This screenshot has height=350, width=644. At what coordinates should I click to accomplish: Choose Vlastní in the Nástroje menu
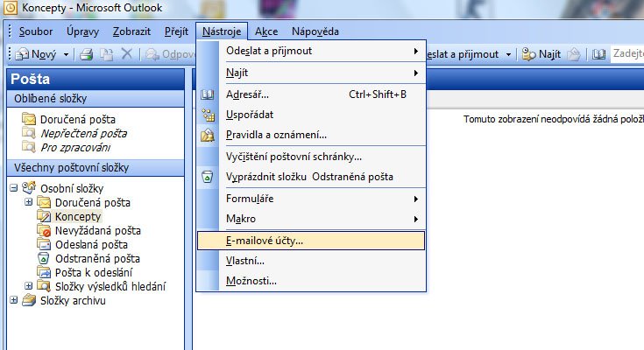pos(311,261)
